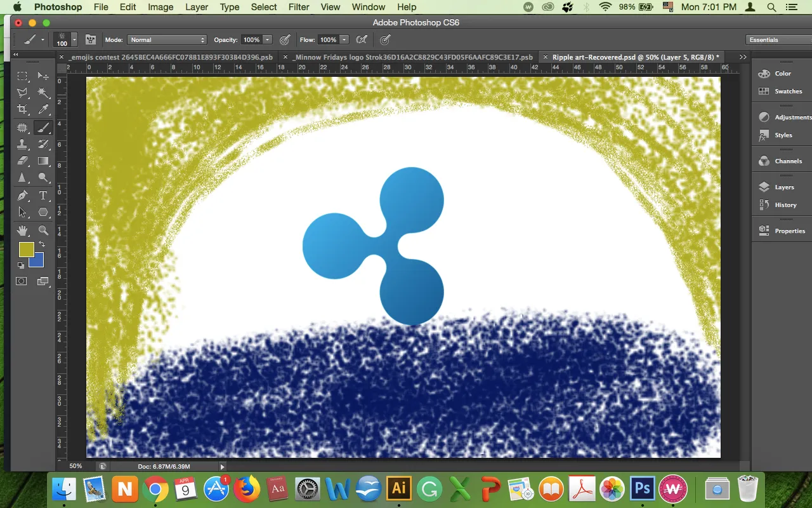Swap foreground and background colors
The height and width of the screenshot is (508, 812).
42,244
